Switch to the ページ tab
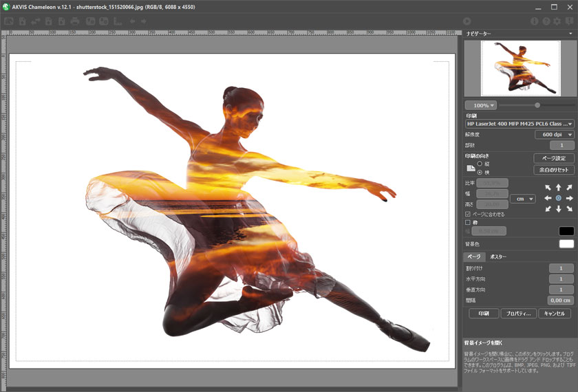 474,257
